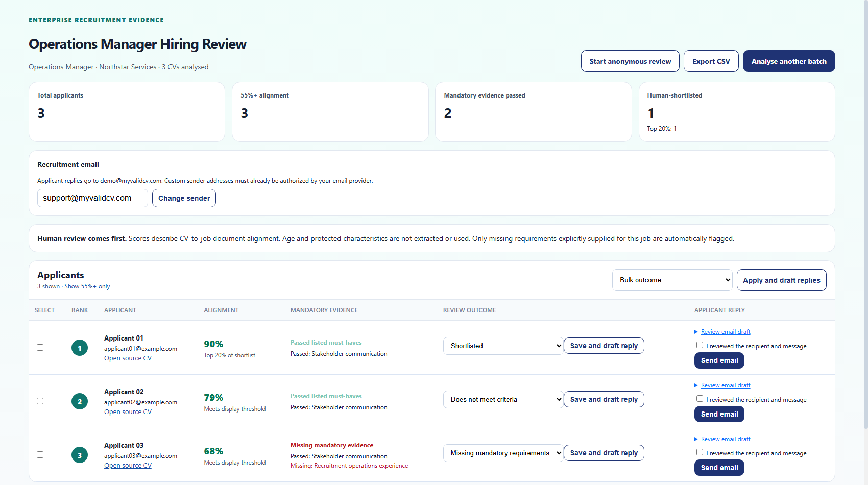868x485 pixels.
Task: Tick the select checkbox for Applicant 03
Action: point(40,455)
